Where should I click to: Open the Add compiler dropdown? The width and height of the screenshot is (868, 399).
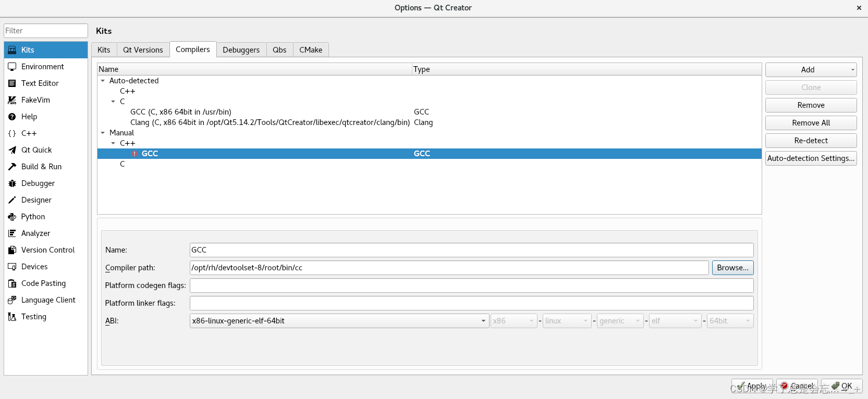(811, 70)
